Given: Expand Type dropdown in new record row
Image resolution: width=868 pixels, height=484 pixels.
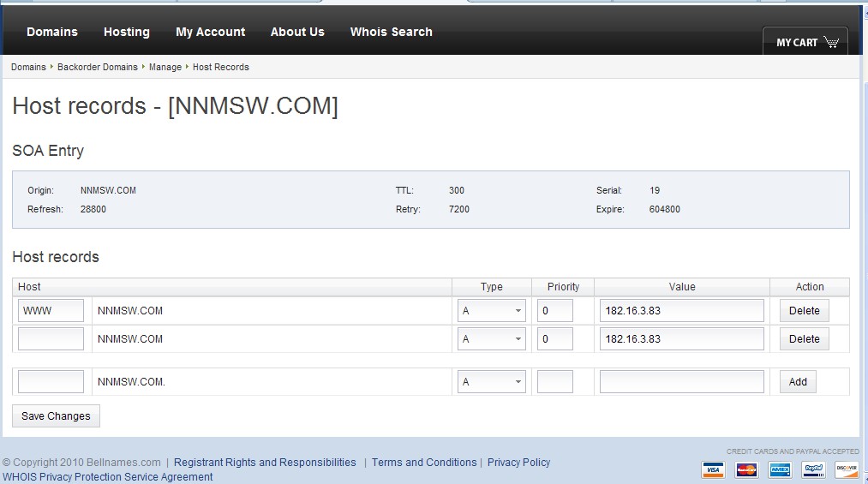Looking at the screenshot, I should point(492,382).
